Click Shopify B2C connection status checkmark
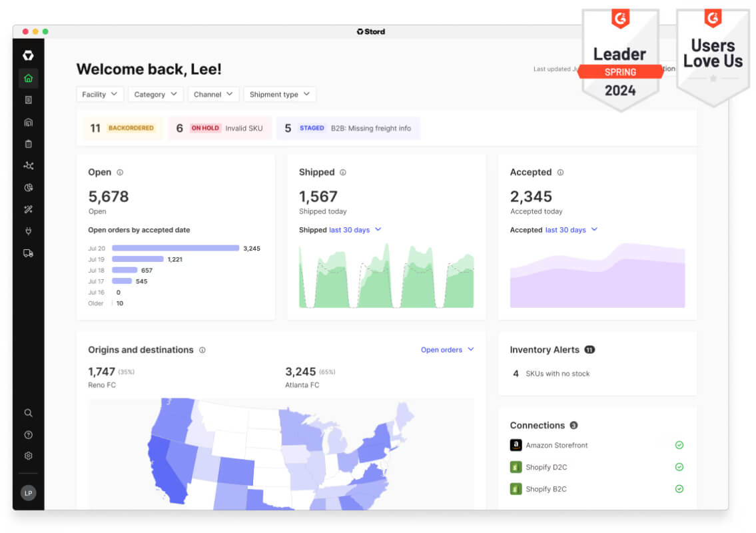Image resolution: width=756 pixels, height=533 pixels. [679, 488]
